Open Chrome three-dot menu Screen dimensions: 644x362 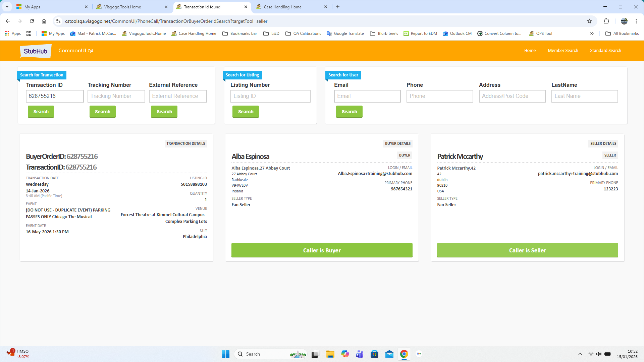636,21
